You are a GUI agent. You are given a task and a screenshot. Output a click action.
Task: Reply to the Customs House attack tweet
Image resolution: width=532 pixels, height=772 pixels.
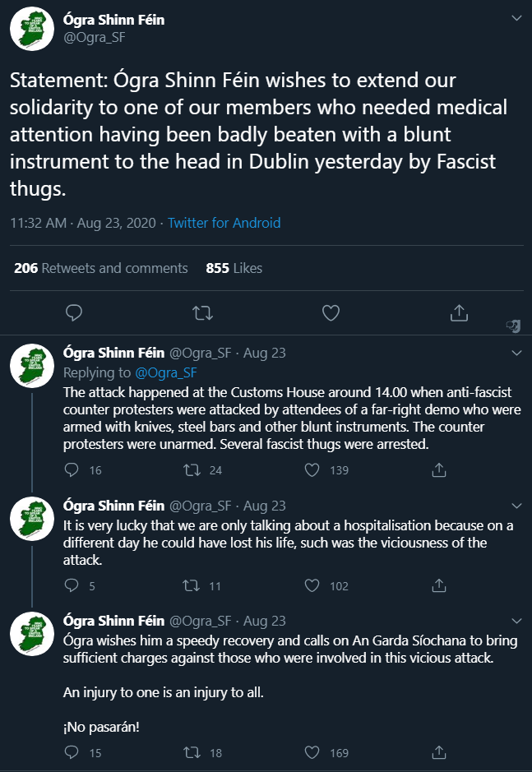point(72,470)
